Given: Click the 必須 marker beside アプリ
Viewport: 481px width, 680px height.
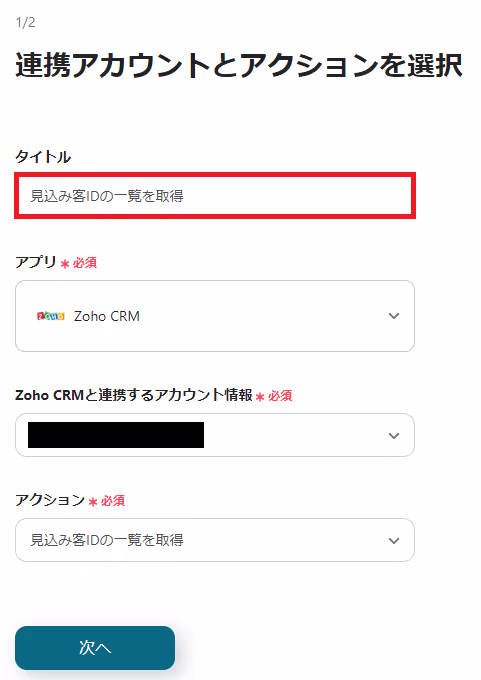Looking at the screenshot, I should (x=85, y=263).
